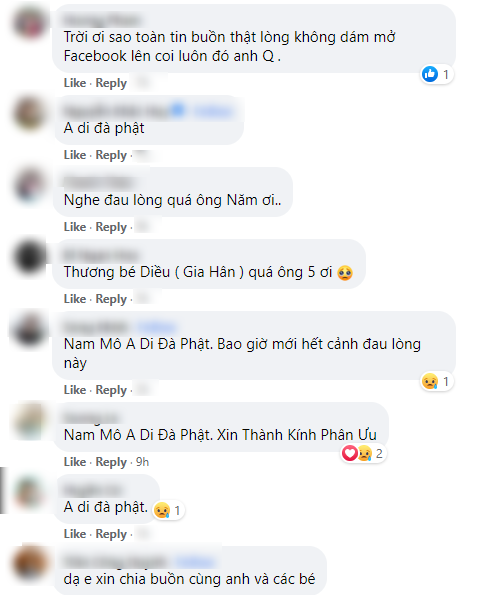Viewport: 494px width, 595px height.
Task: Click the heart reaction on 'Xin Thành Kính Phân Ưu' comment
Action: tap(349, 453)
